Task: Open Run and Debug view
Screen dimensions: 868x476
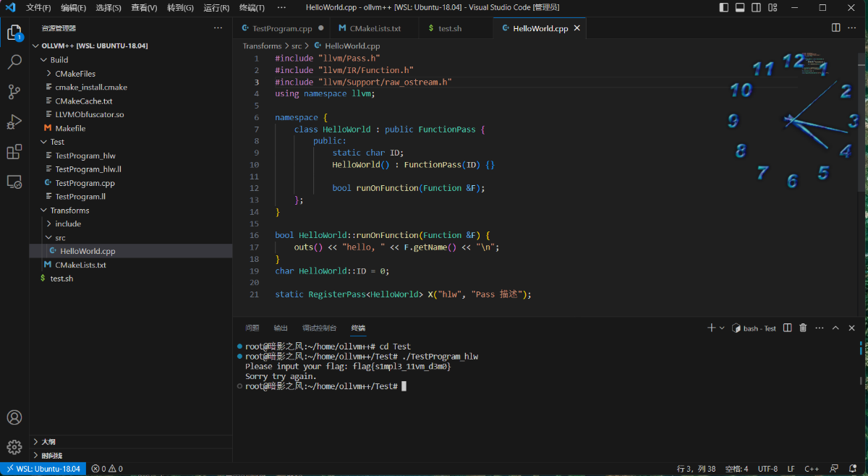Action: (x=14, y=122)
